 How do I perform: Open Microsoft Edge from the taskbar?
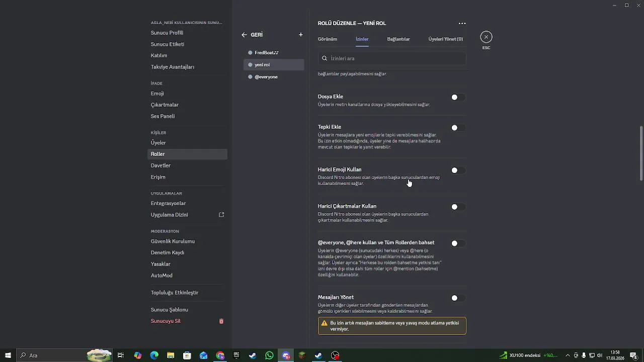[x=154, y=355]
